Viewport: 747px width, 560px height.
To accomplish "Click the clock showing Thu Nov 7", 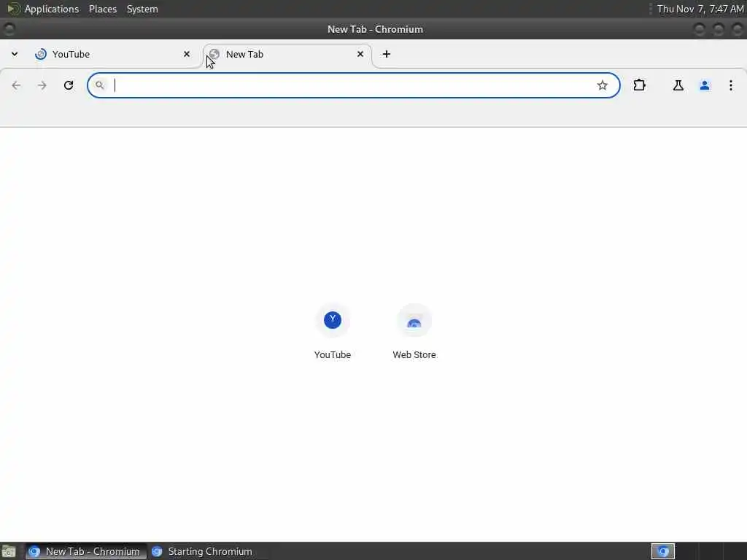I will (700, 9).
